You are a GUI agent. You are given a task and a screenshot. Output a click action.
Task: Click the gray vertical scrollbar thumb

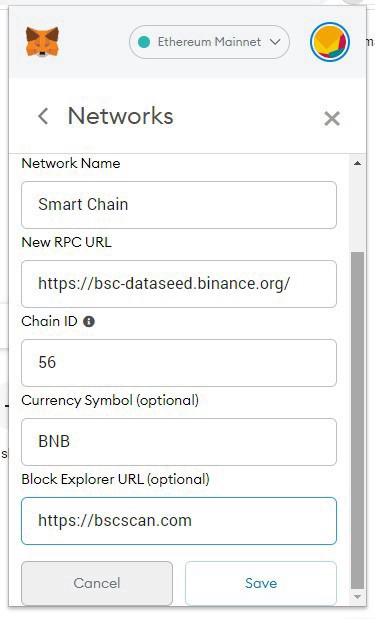(x=358, y=420)
